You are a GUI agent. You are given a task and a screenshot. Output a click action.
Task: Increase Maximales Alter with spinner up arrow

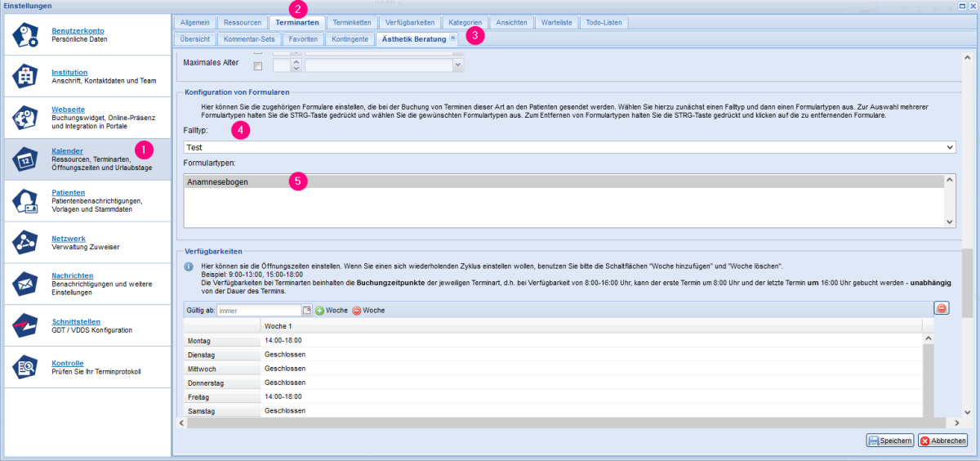tap(296, 61)
